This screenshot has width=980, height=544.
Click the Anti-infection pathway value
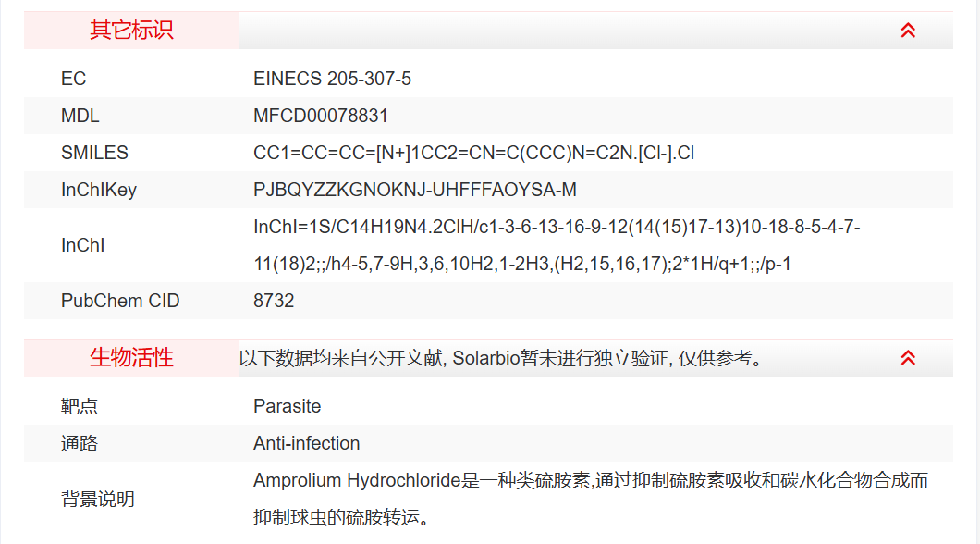point(307,443)
